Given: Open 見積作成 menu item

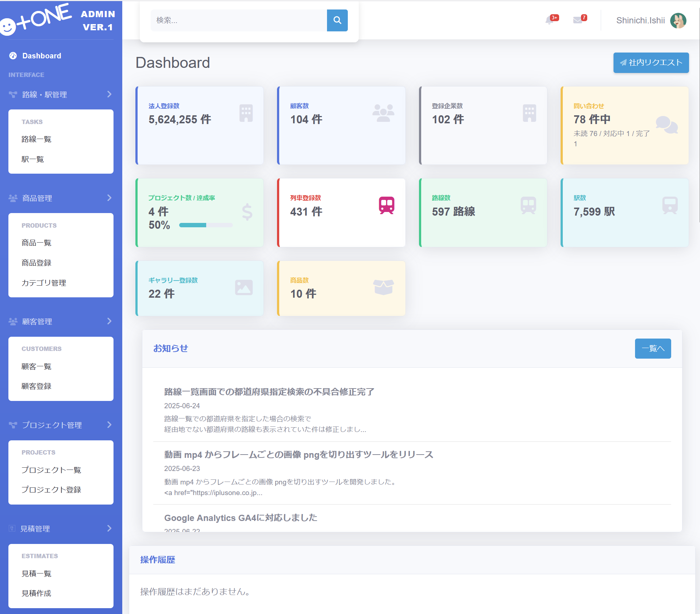Looking at the screenshot, I should tap(36, 594).
